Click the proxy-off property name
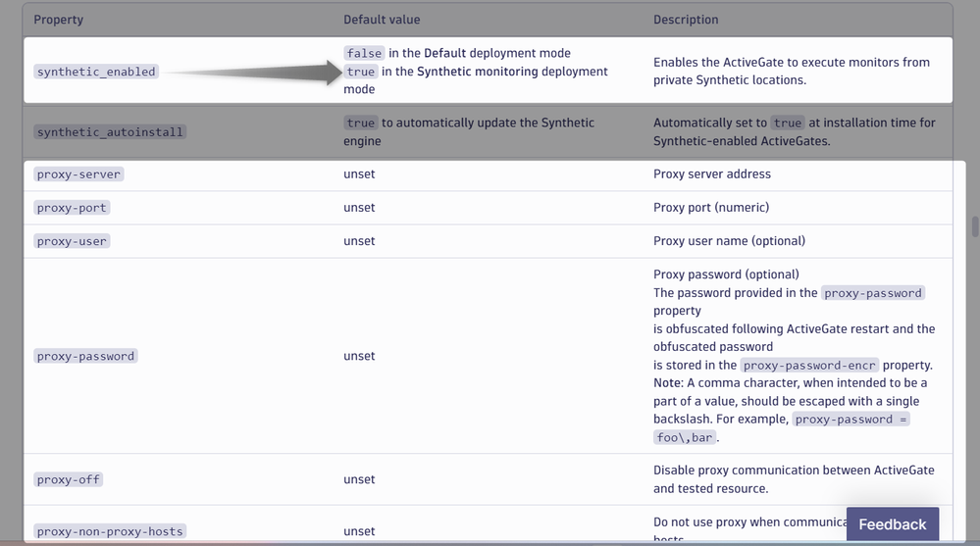980x546 pixels. (x=68, y=479)
